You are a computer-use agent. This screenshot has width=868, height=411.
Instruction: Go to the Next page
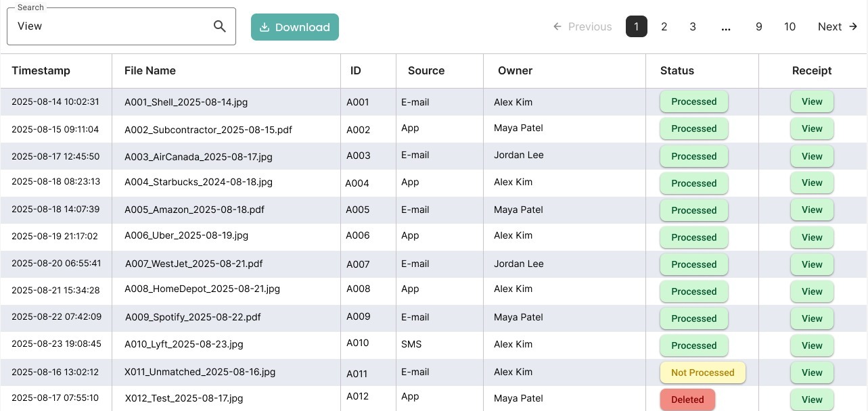837,27
